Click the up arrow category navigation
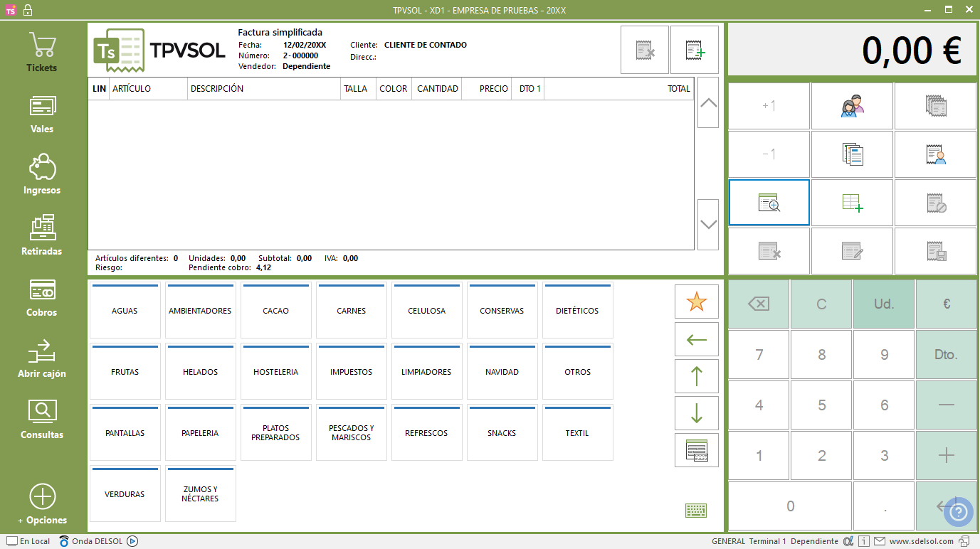The image size is (980, 549). [697, 376]
